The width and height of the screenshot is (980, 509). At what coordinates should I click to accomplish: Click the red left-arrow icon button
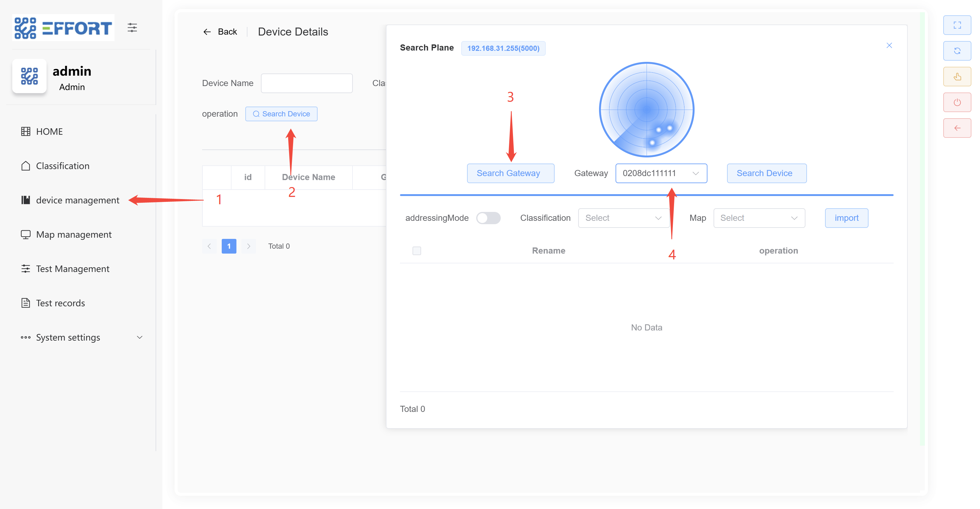[957, 128]
